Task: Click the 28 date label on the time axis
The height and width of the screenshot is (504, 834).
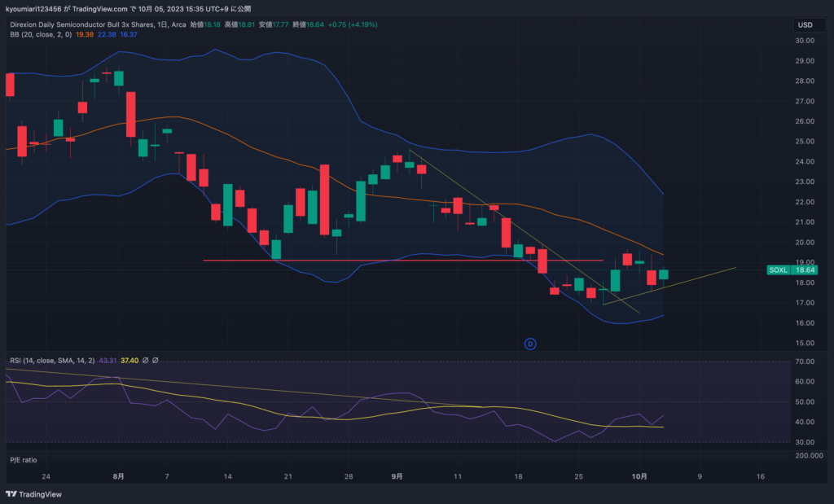Action: point(349,476)
